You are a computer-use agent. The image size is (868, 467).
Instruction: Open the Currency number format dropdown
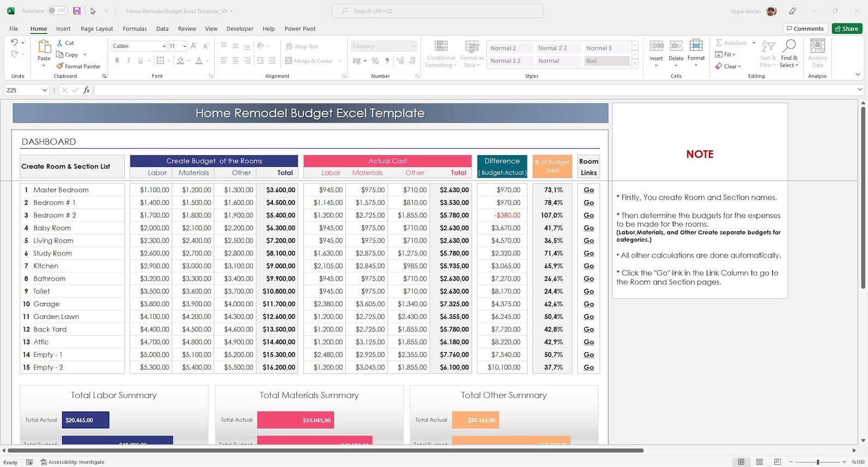414,46
